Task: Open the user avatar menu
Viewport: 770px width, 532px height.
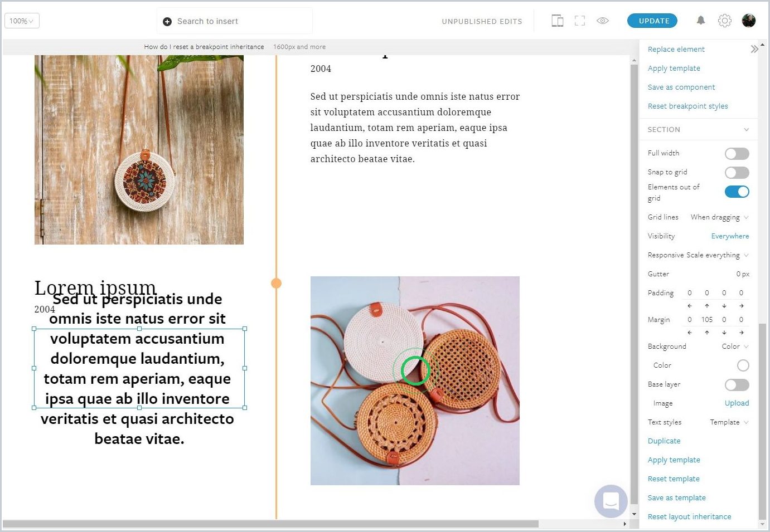Action: tap(749, 21)
